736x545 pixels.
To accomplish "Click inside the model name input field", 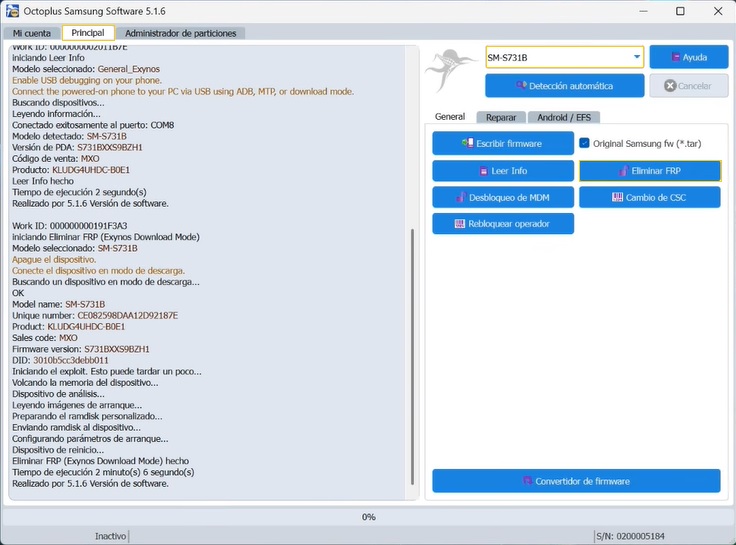I will [x=558, y=57].
